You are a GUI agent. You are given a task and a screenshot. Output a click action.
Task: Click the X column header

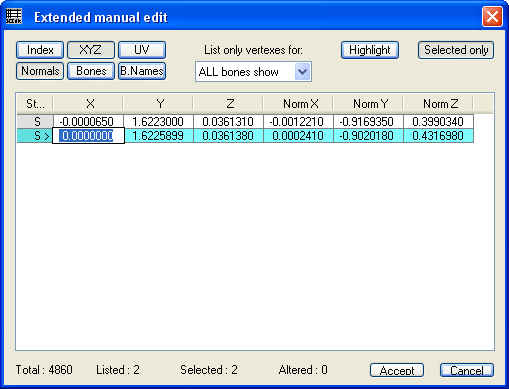(x=88, y=104)
